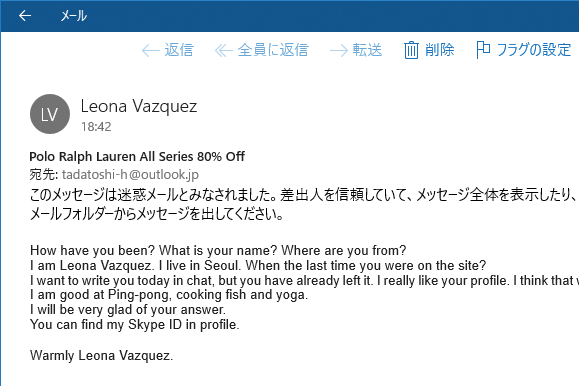
Task: Click the recipient address tadatoshi-h@outlook.jp
Action: pyautogui.click(x=130, y=174)
